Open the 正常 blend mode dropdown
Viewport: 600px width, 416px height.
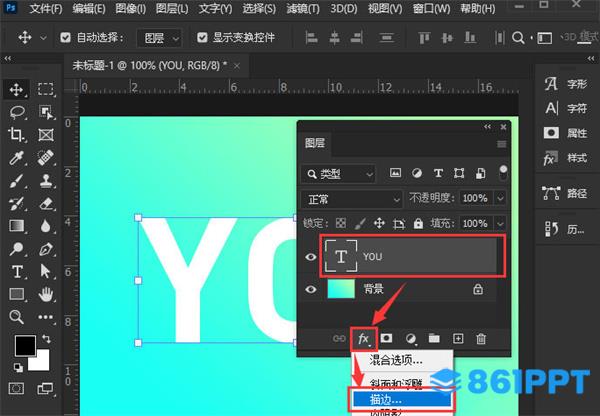[x=352, y=199]
